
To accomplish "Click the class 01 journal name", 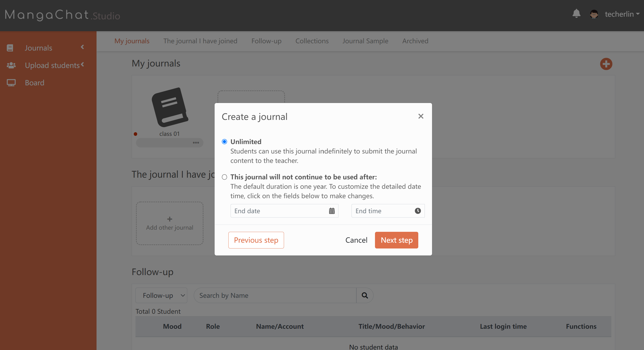I will [170, 134].
